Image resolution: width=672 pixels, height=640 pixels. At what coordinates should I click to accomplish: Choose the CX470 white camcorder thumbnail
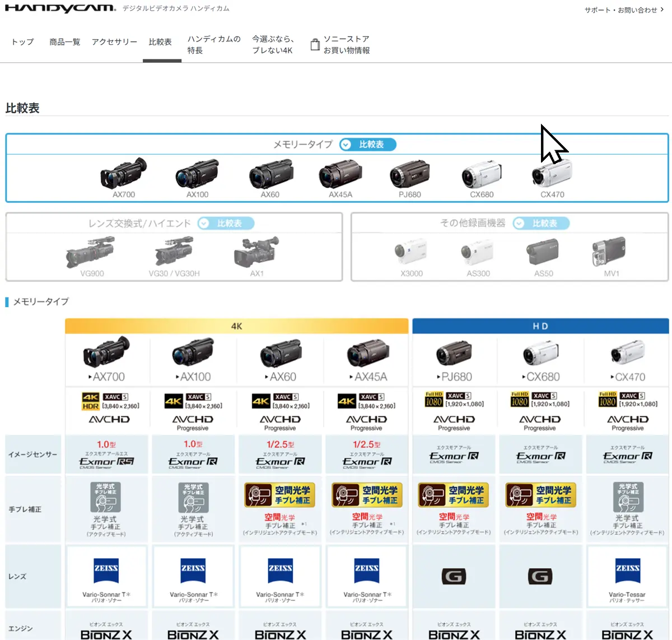tap(552, 176)
